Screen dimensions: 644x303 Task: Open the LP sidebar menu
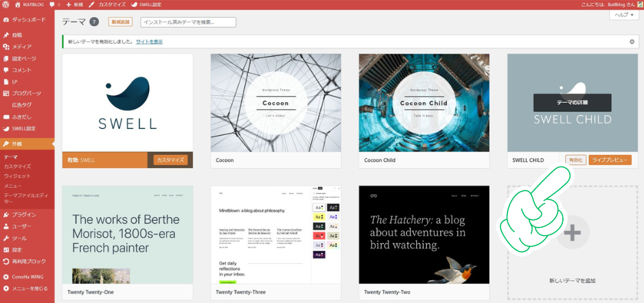coord(27,82)
